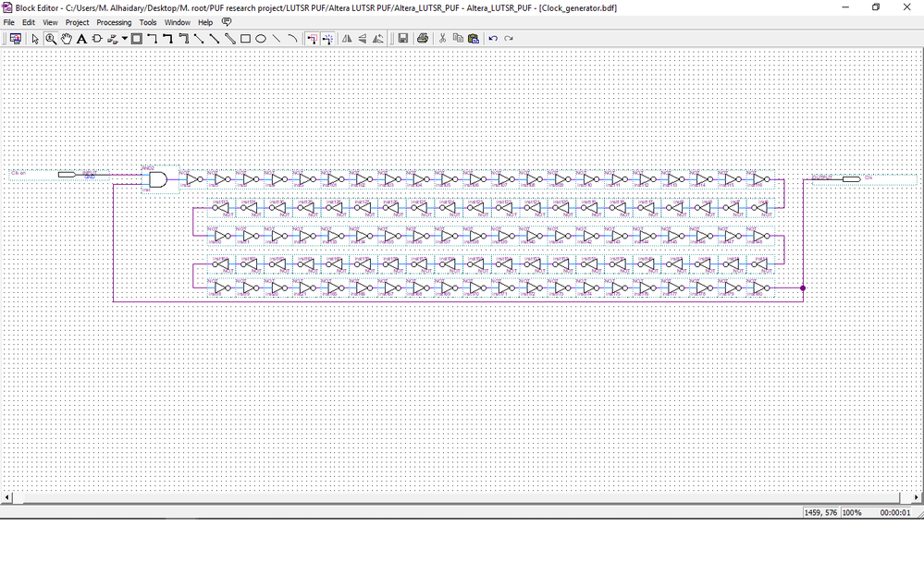Click the AND2 gate symbol

(x=158, y=178)
